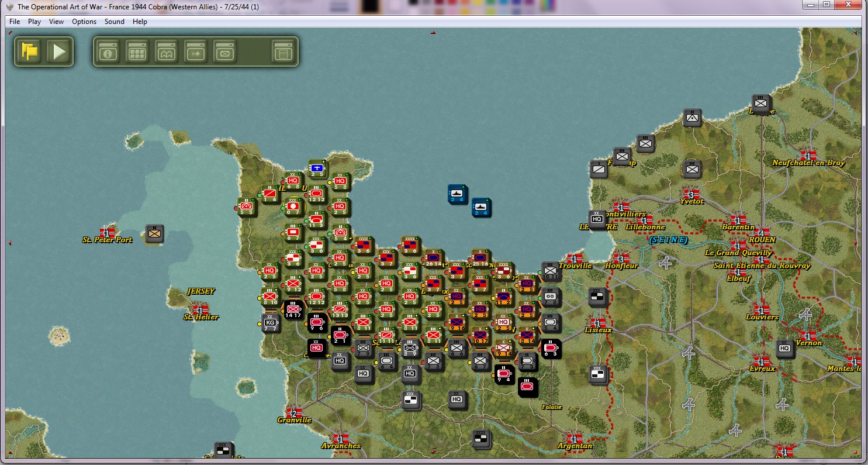Open the File menu
Viewport: 868px width, 465px height.
click(x=15, y=22)
